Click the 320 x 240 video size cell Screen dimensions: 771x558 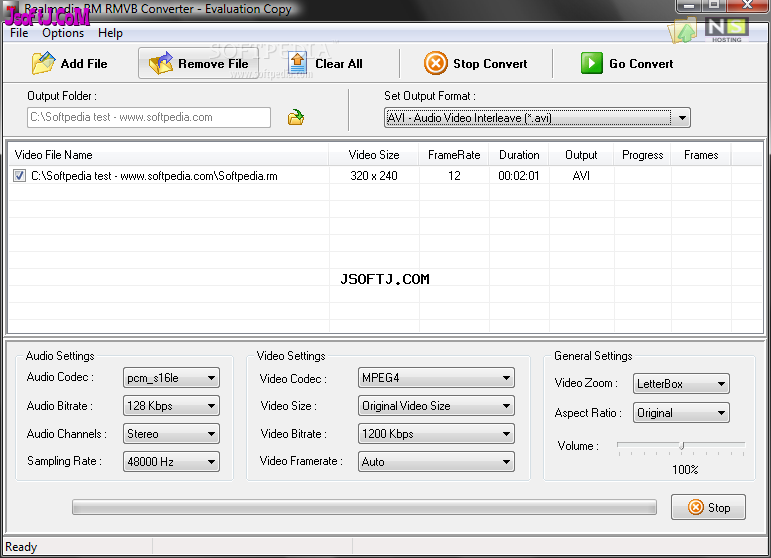click(x=374, y=176)
